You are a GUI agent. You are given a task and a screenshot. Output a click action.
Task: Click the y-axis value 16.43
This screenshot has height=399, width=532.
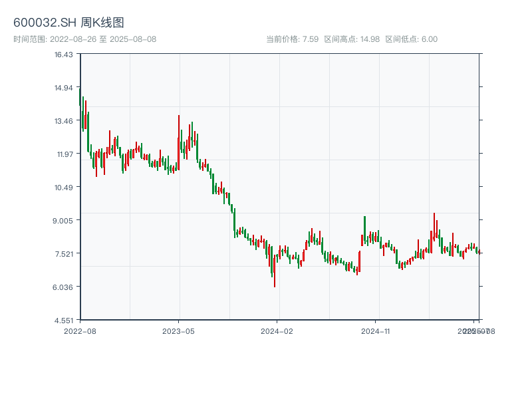point(64,55)
